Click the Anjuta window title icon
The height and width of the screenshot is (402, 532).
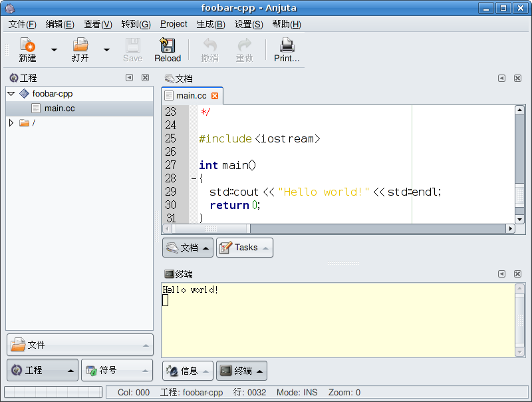[10, 8]
